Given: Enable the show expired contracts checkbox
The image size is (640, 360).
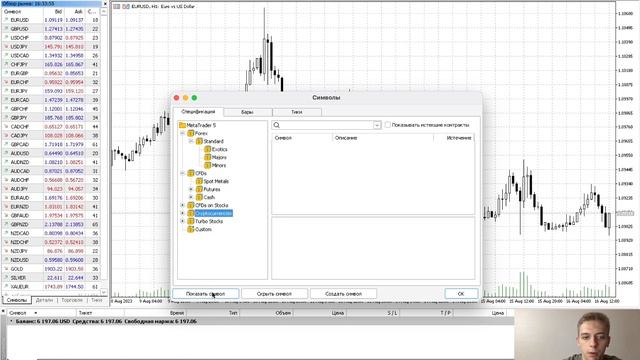Looking at the screenshot, I should [x=387, y=125].
